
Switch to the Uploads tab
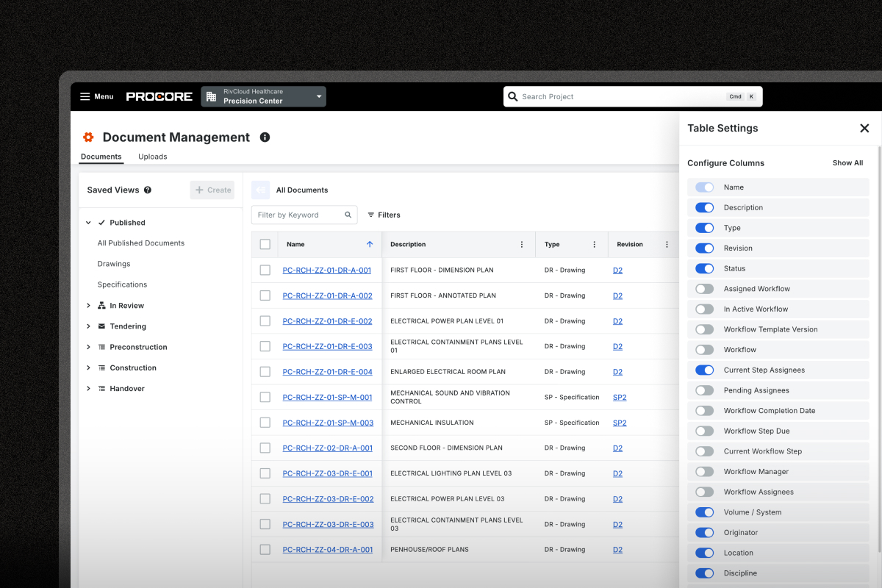point(153,157)
